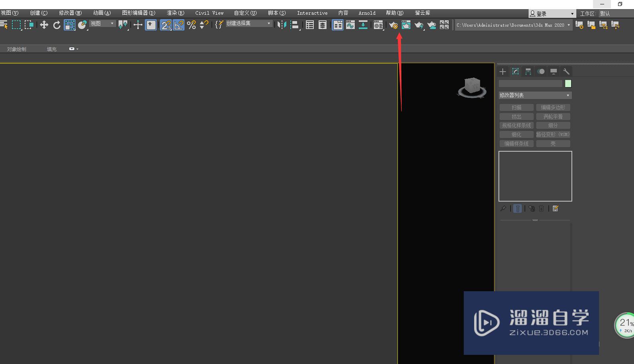Click Render in the Cloud icon
Screen dimensions: 634x364
(432, 25)
